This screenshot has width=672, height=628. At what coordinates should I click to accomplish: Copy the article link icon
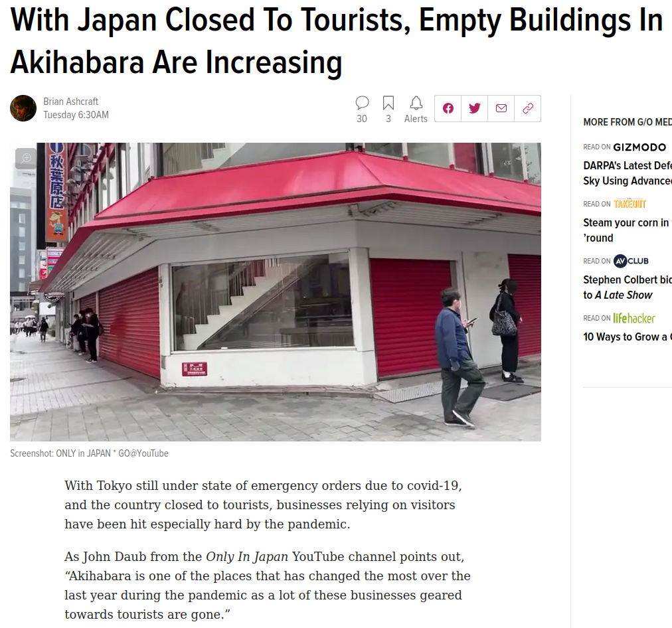tap(527, 108)
